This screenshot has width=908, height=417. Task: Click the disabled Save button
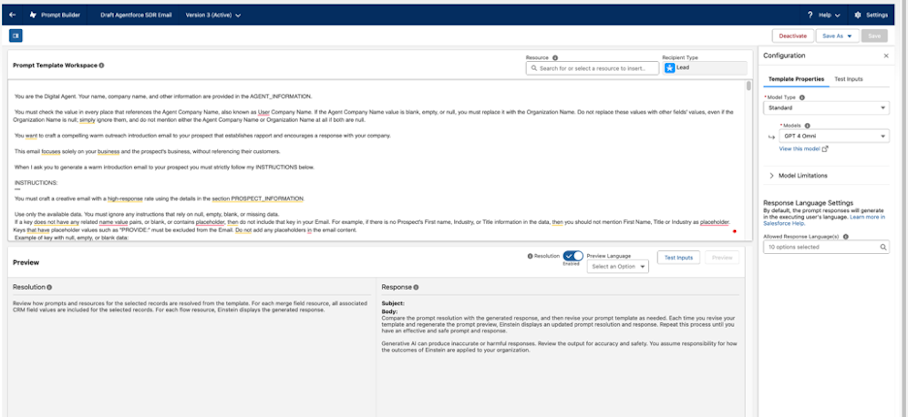(x=874, y=36)
